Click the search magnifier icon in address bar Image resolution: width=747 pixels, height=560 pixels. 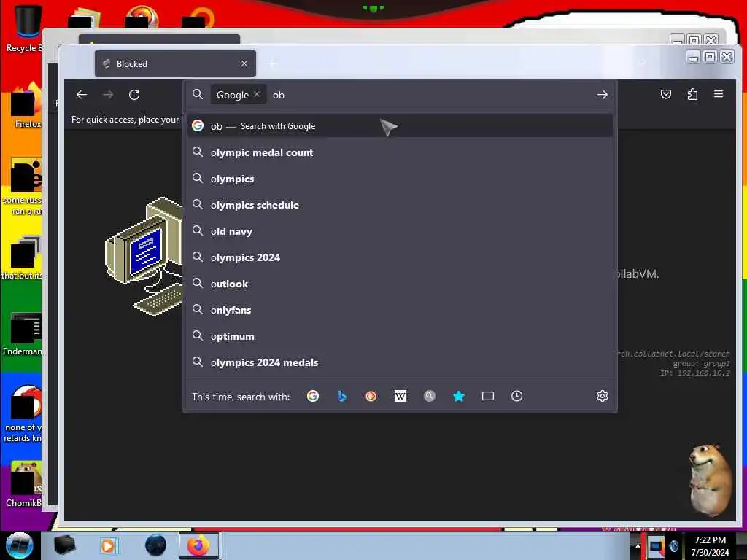(197, 94)
